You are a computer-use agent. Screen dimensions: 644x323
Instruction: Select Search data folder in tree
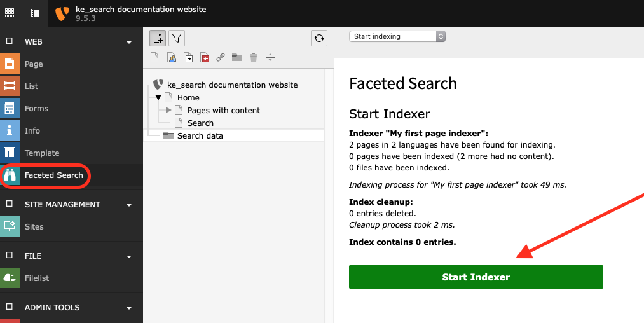200,135
